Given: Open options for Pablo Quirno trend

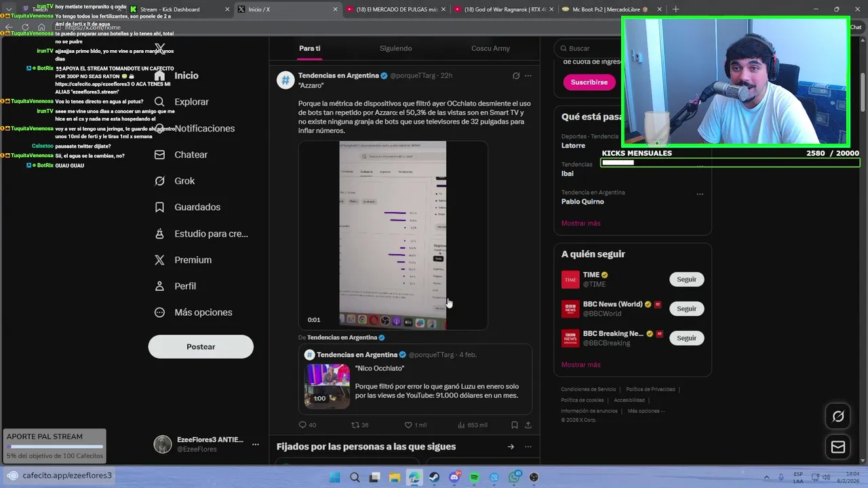Looking at the screenshot, I should click(700, 194).
